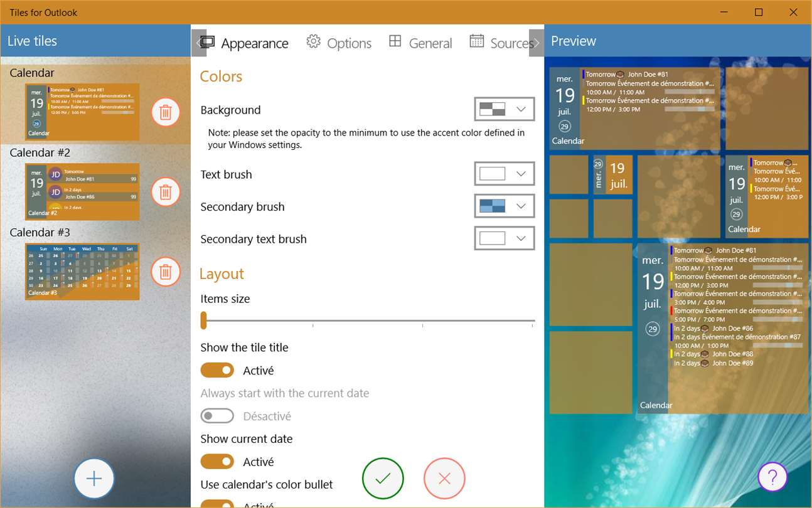Maximize the Tiles for Outlook window
Screen dimensions: 812x508
759,13
